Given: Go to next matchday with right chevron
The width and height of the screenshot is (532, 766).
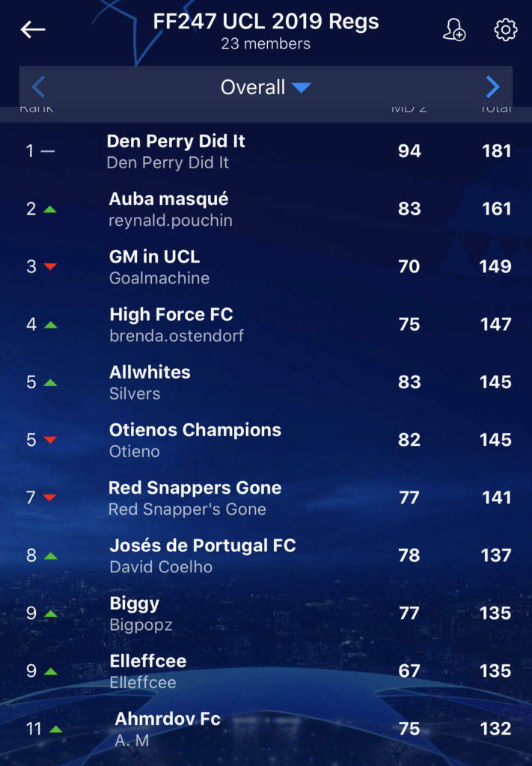Looking at the screenshot, I should [493, 88].
